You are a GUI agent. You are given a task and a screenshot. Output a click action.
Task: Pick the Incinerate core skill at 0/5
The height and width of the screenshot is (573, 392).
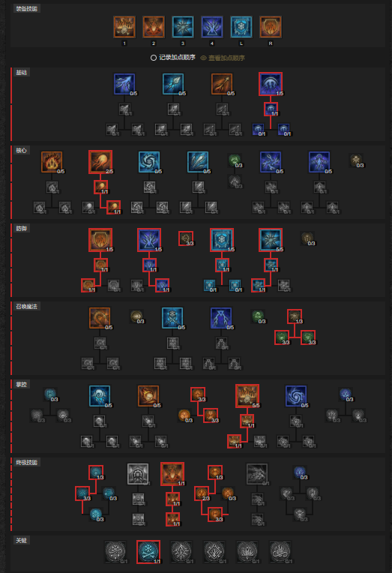tap(52, 162)
